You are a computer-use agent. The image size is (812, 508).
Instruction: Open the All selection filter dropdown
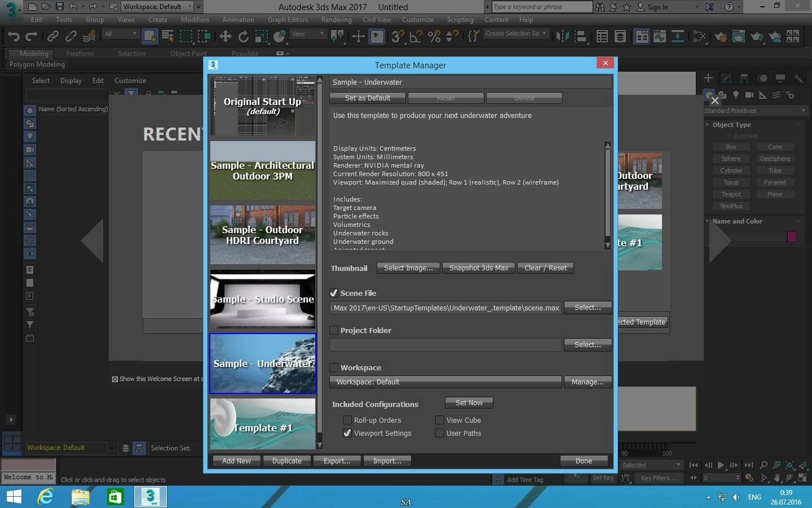click(x=121, y=34)
